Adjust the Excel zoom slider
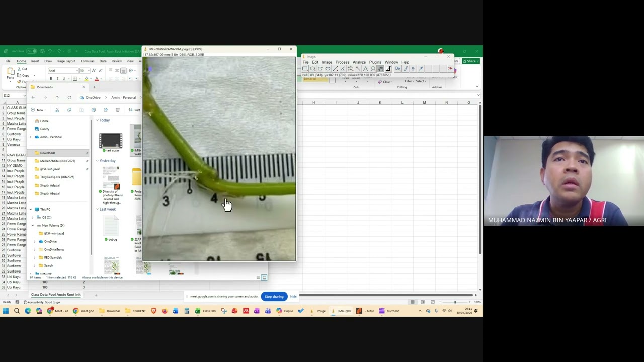The width and height of the screenshot is (644, 362). [x=455, y=302]
